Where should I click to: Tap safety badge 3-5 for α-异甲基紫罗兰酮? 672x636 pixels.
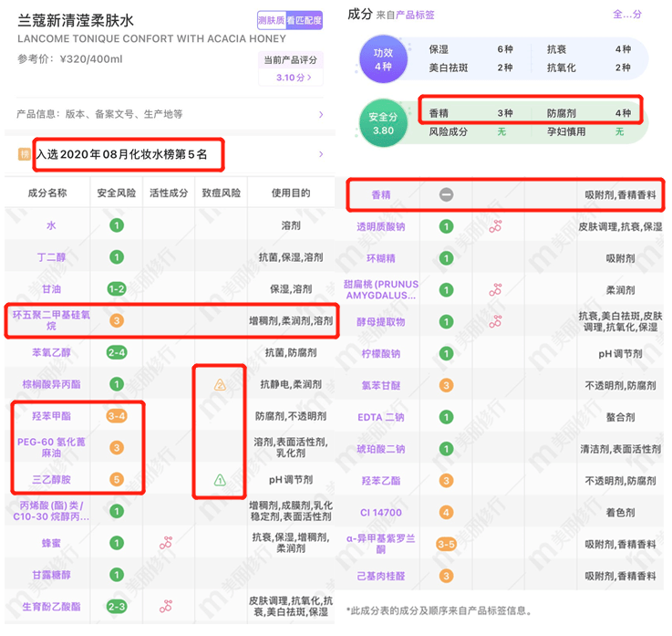pyautogui.click(x=446, y=544)
